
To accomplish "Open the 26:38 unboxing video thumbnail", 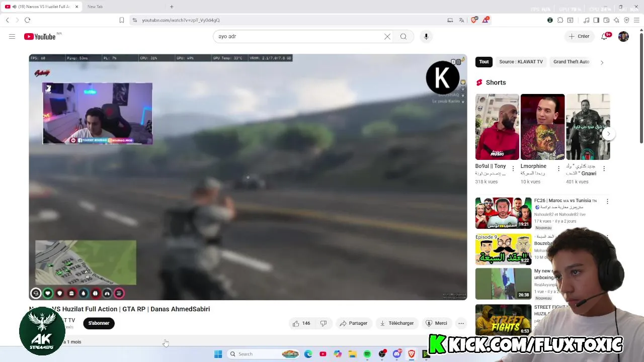I will pos(503,284).
